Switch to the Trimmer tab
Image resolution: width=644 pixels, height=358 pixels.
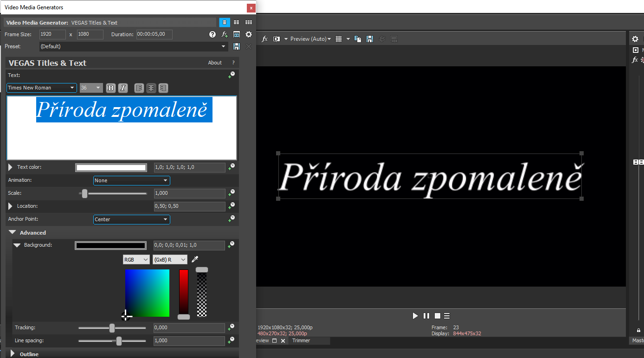coord(301,340)
